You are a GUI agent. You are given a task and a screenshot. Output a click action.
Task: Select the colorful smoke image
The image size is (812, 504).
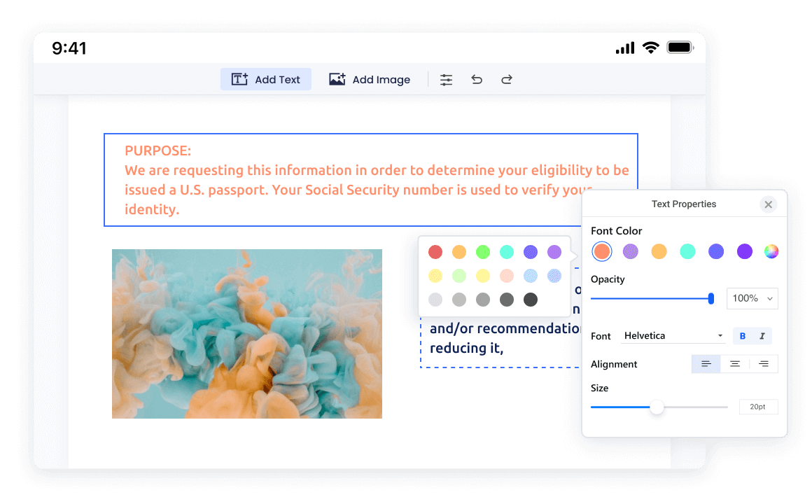pos(247,334)
